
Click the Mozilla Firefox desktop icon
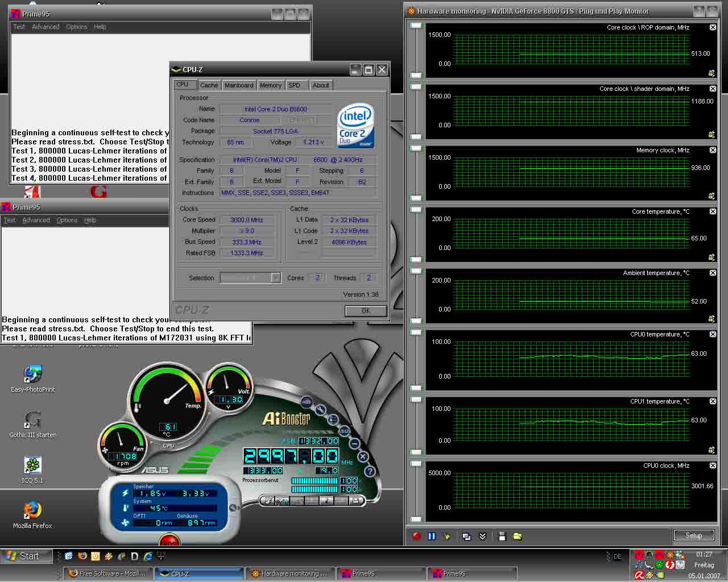pyautogui.click(x=32, y=516)
